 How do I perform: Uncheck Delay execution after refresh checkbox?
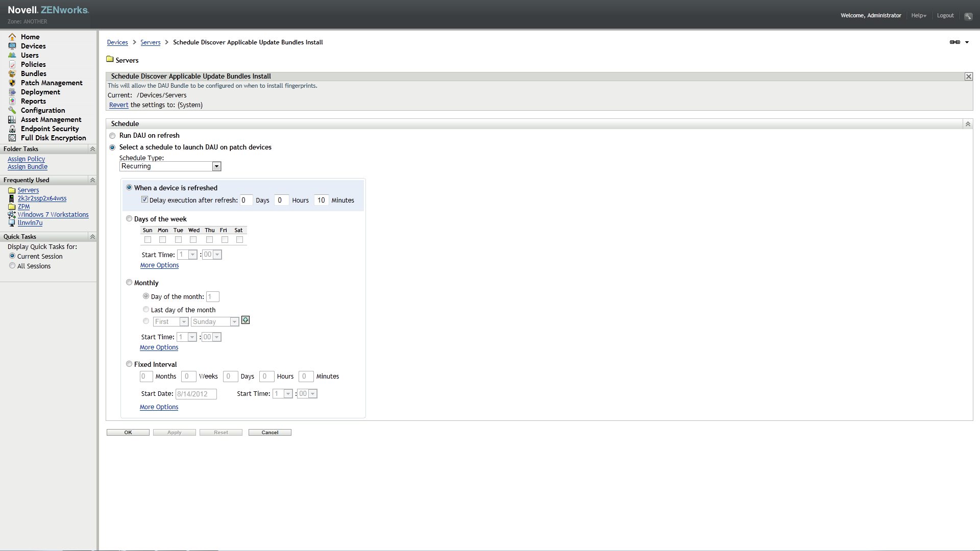[144, 199]
